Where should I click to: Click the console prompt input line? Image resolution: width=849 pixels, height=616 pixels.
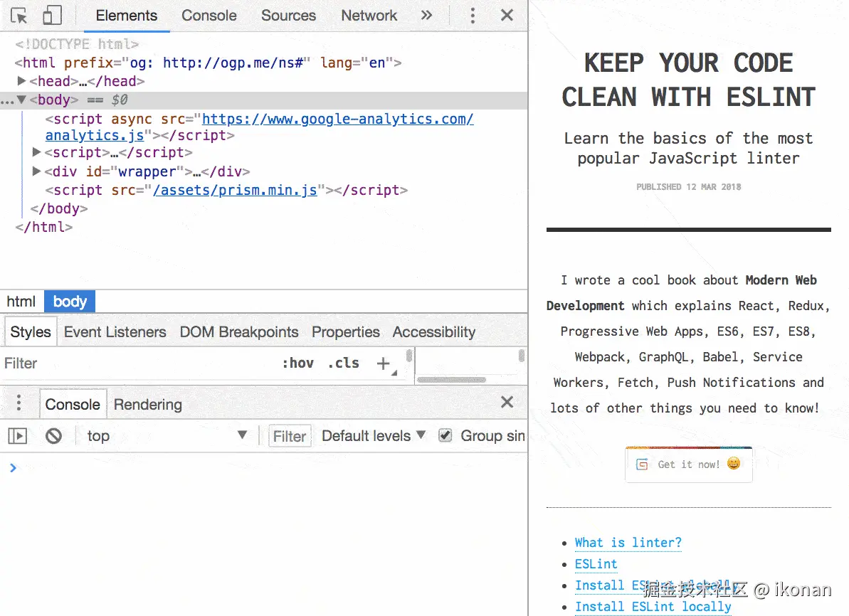[264, 467]
